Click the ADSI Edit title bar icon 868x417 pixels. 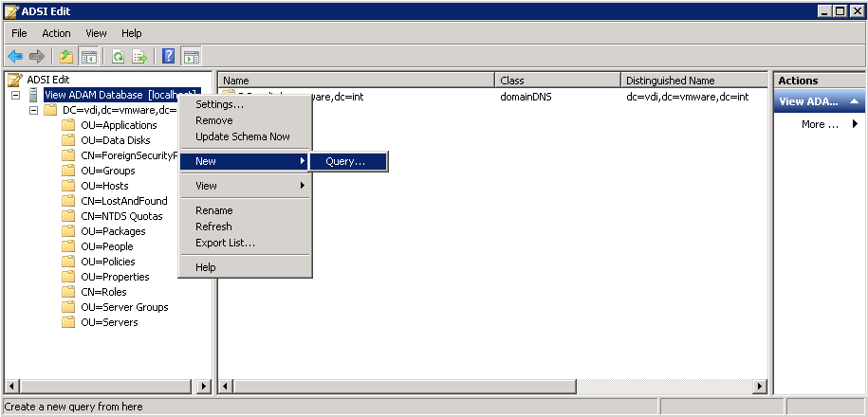[x=11, y=11]
